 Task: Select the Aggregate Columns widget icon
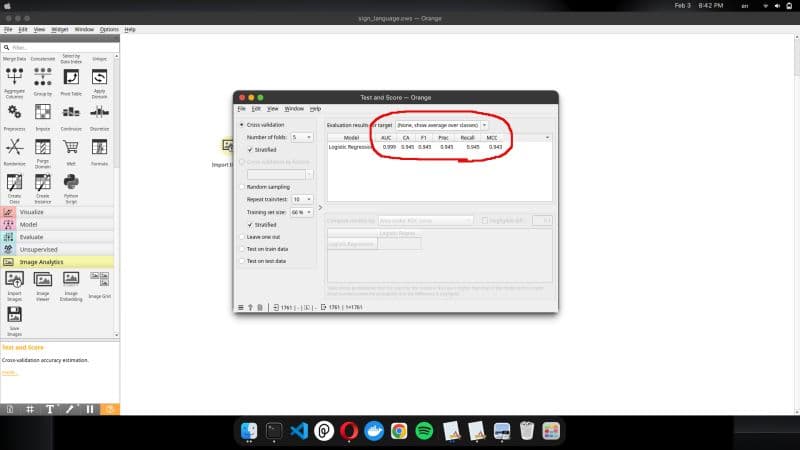point(14,77)
